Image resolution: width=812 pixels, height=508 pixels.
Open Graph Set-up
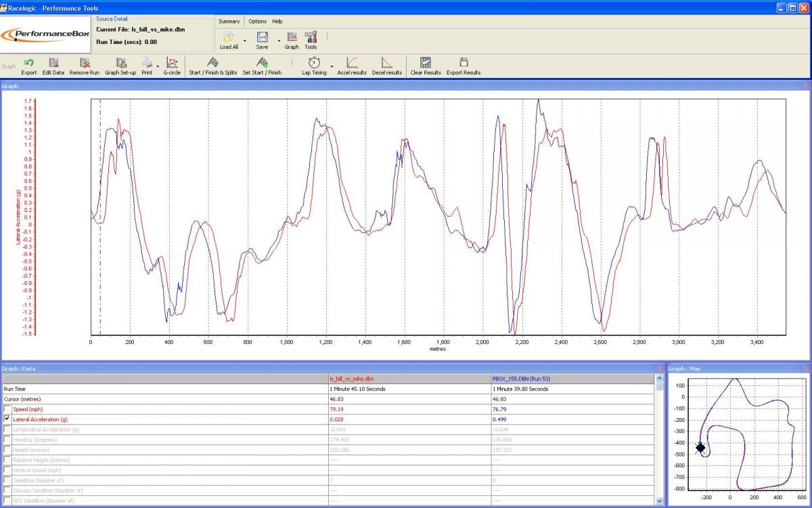[x=120, y=63]
